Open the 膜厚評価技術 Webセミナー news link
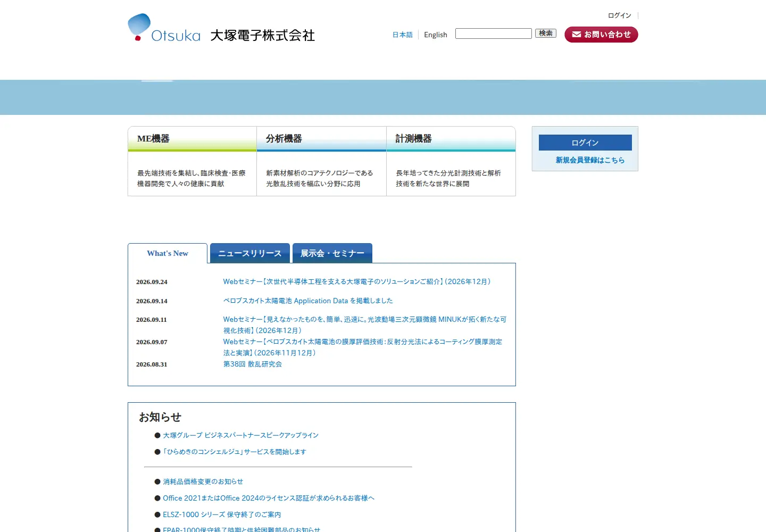The image size is (766, 532). [x=363, y=347]
